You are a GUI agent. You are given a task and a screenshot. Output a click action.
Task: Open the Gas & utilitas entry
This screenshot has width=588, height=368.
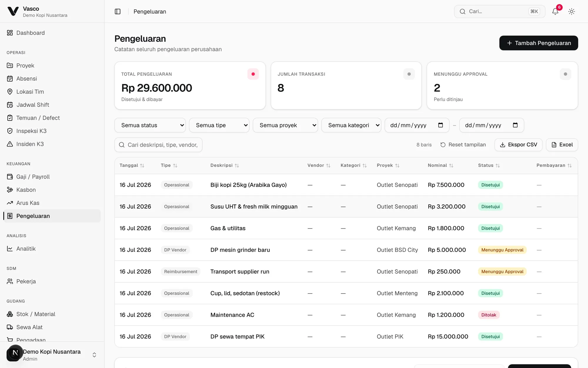tap(346, 228)
